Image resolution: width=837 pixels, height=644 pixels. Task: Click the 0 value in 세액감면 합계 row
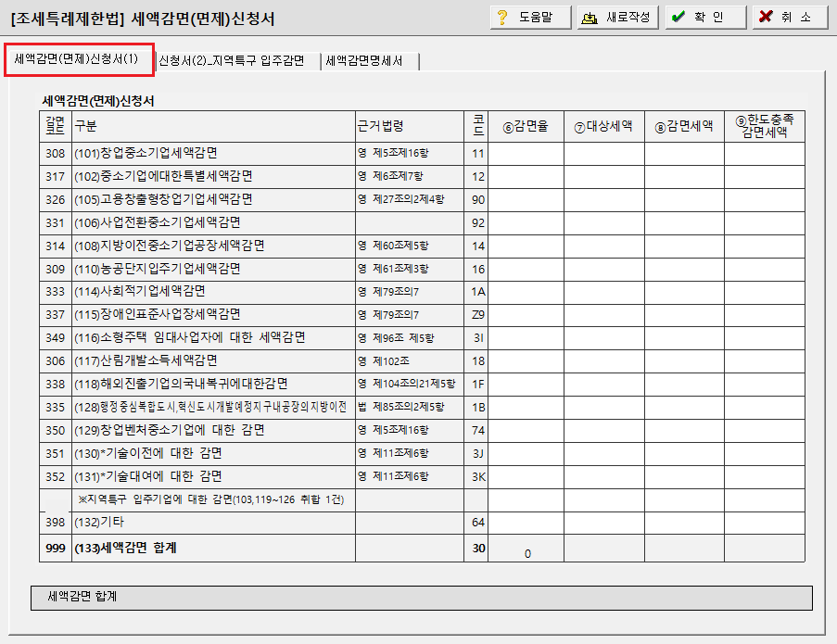[x=527, y=554]
